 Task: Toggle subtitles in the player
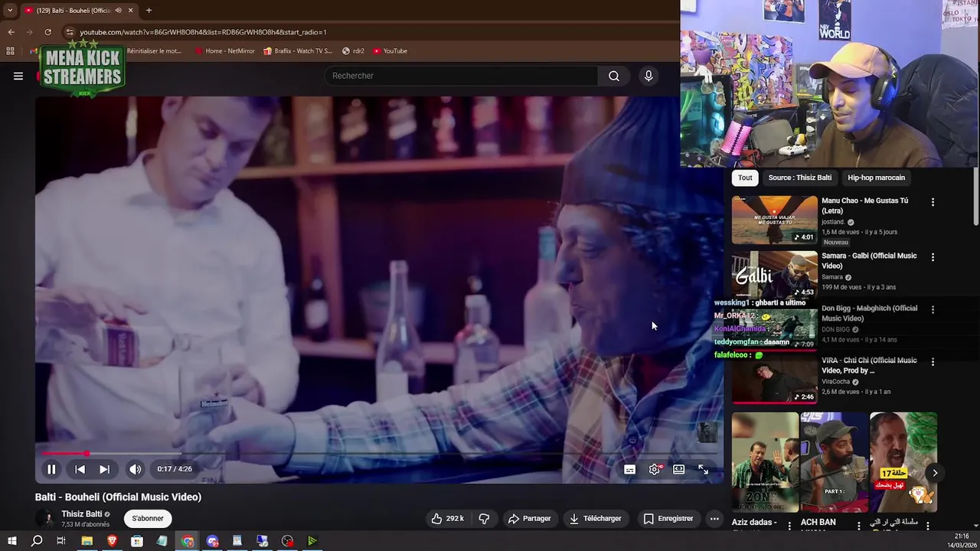pos(629,470)
